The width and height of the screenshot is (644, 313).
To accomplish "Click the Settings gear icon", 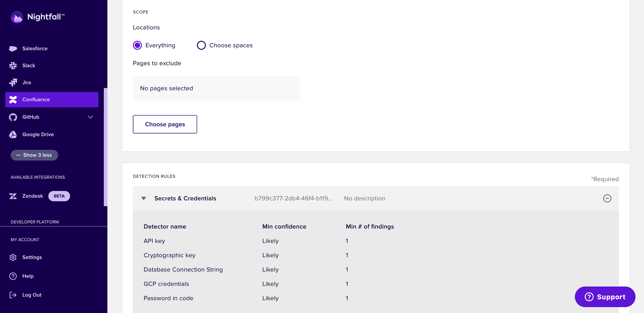I will [x=13, y=257].
